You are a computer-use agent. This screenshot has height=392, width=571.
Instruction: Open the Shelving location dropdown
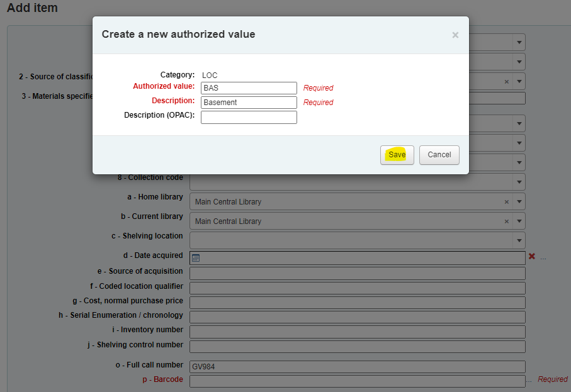pyautogui.click(x=519, y=240)
